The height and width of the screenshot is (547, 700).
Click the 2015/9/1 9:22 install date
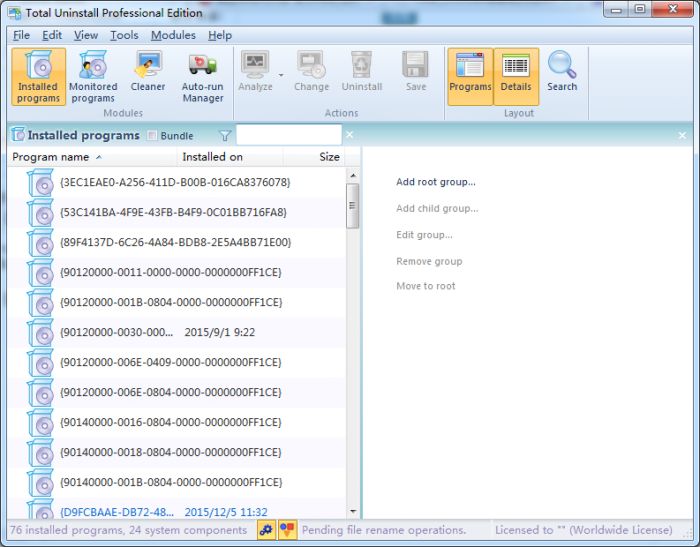tap(220, 332)
